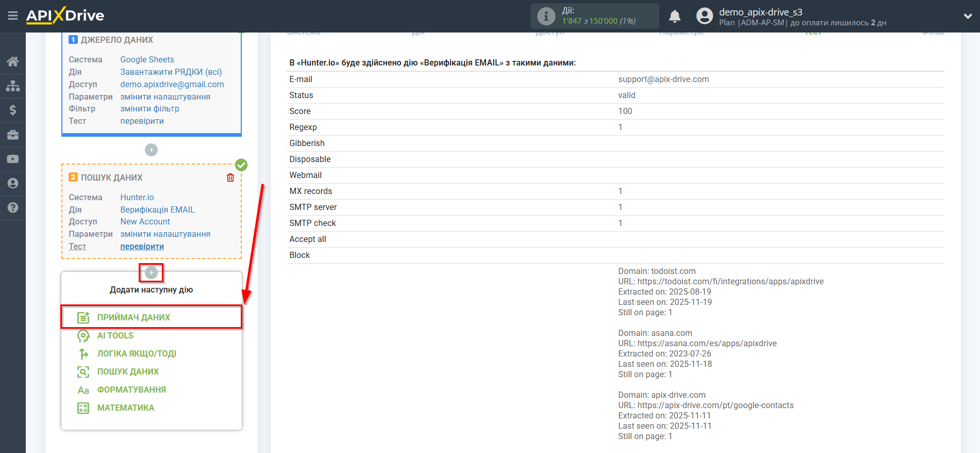Click source змінити налаштування link
980x453 pixels.
pyautogui.click(x=165, y=96)
